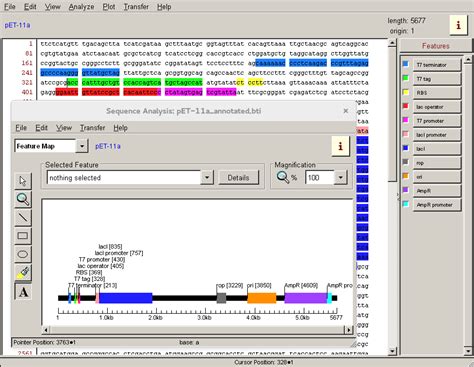Viewport: 474px width, 367px height.
Task: Open the Feature Map view dropdown
Action: click(82, 146)
